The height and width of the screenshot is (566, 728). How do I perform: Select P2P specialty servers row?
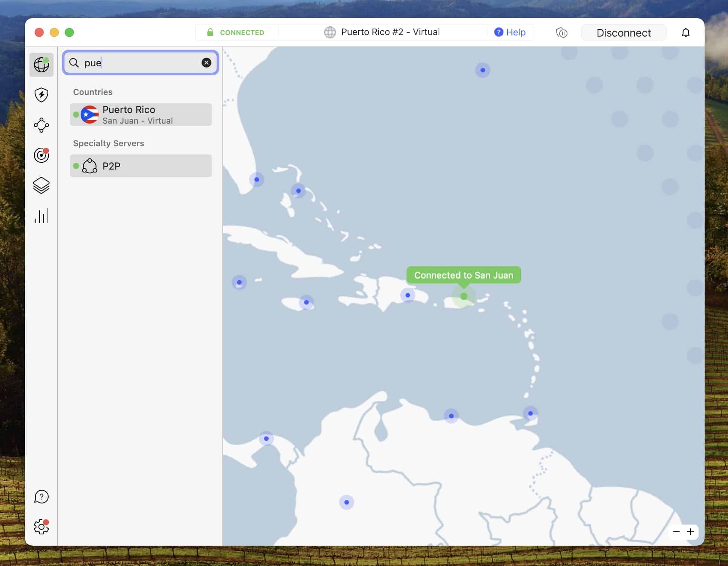point(141,166)
